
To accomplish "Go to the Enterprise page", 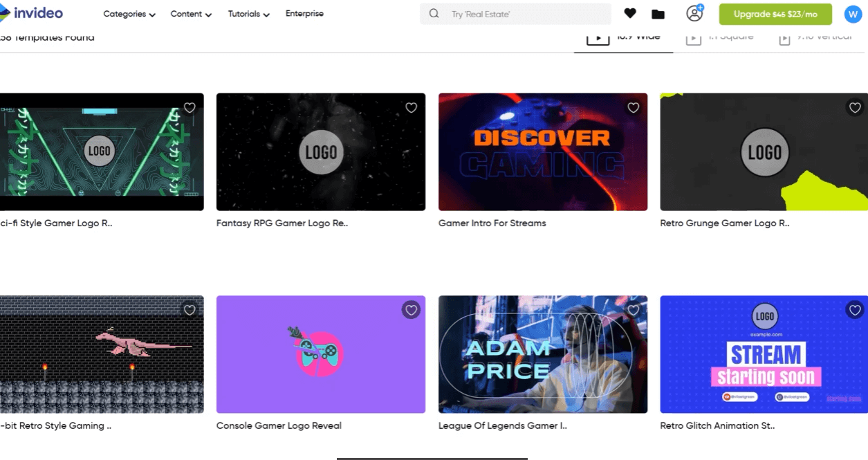I will [x=304, y=14].
